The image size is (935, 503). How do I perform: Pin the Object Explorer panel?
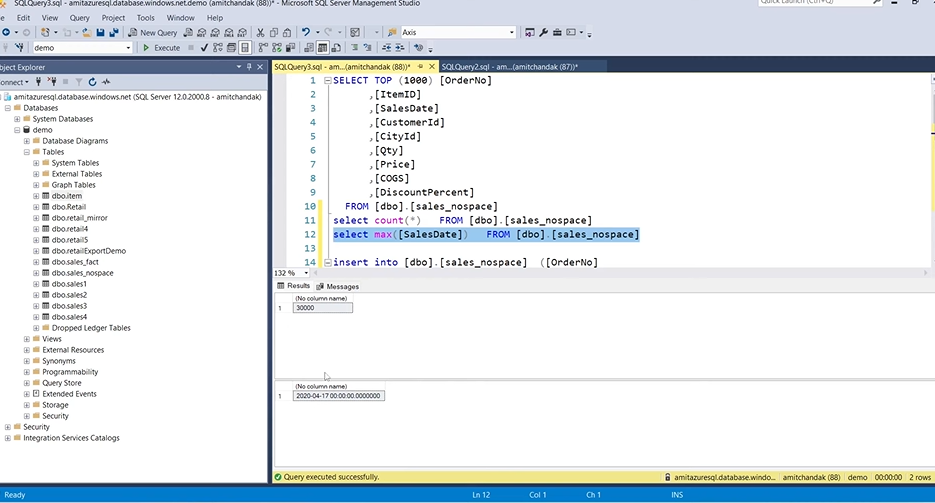pos(249,67)
